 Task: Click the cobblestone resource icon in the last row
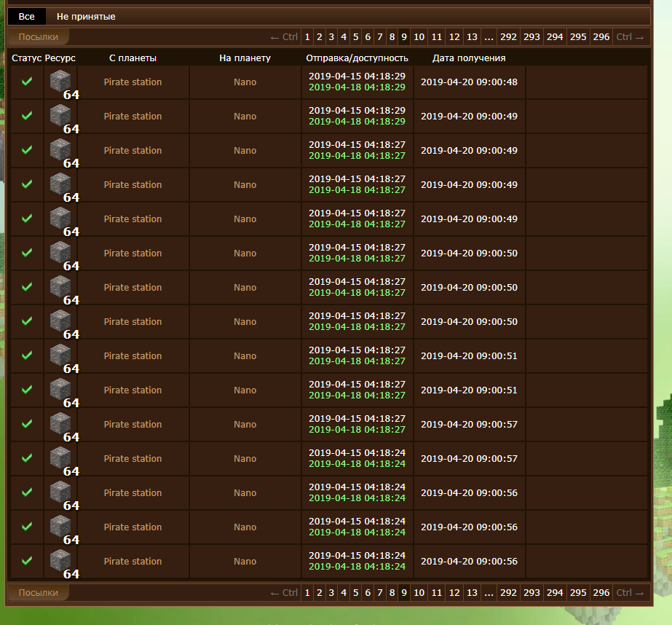[x=60, y=560]
